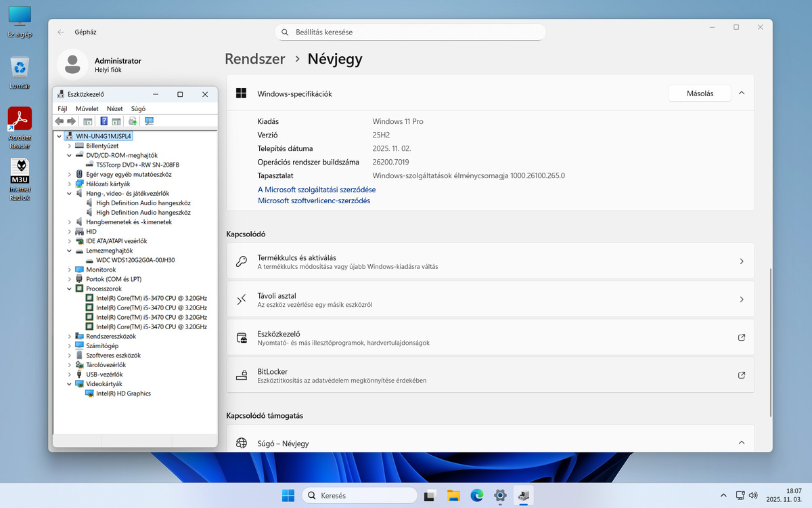Open the clock and date flyout

[784, 496]
